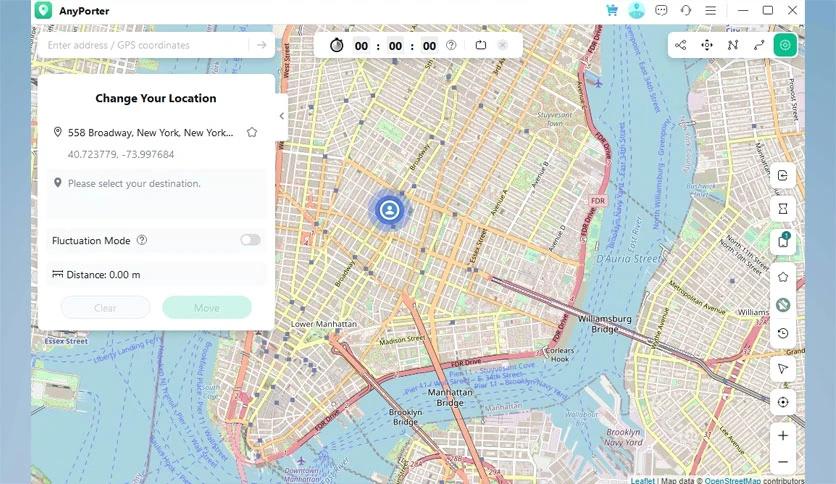Click the destination selection field
This screenshot has width=836, height=484.
point(156,193)
